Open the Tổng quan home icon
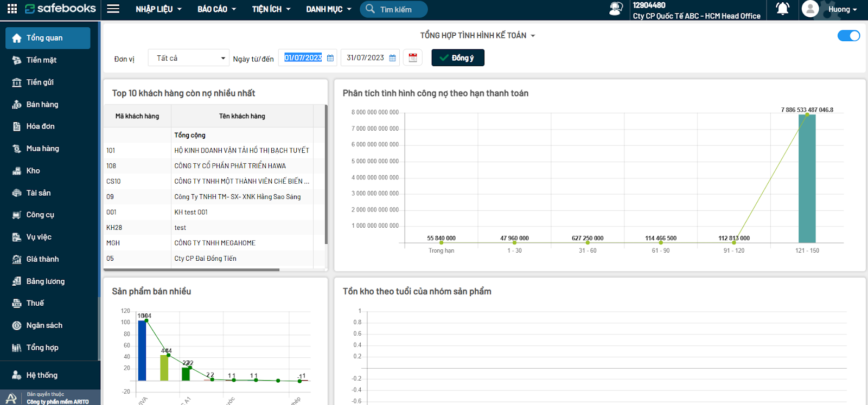This screenshot has height=405, width=868. (x=17, y=38)
